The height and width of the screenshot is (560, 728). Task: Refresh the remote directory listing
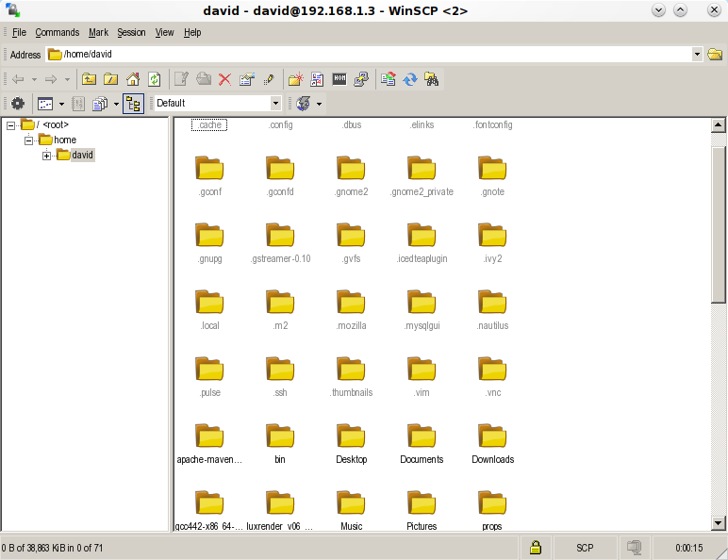(x=155, y=80)
